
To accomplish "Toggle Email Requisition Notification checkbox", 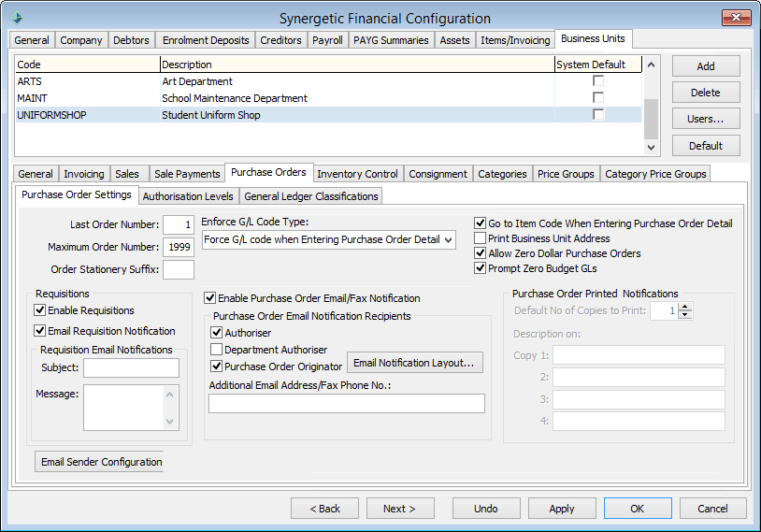I will click(40, 331).
